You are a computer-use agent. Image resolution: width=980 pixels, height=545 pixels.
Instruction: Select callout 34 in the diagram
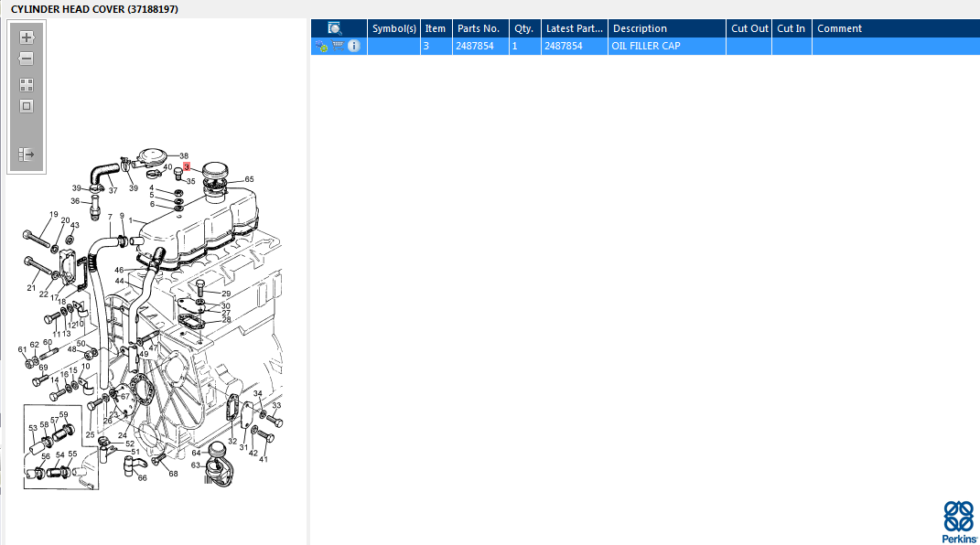pyautogui.click(x=257, y=393)
